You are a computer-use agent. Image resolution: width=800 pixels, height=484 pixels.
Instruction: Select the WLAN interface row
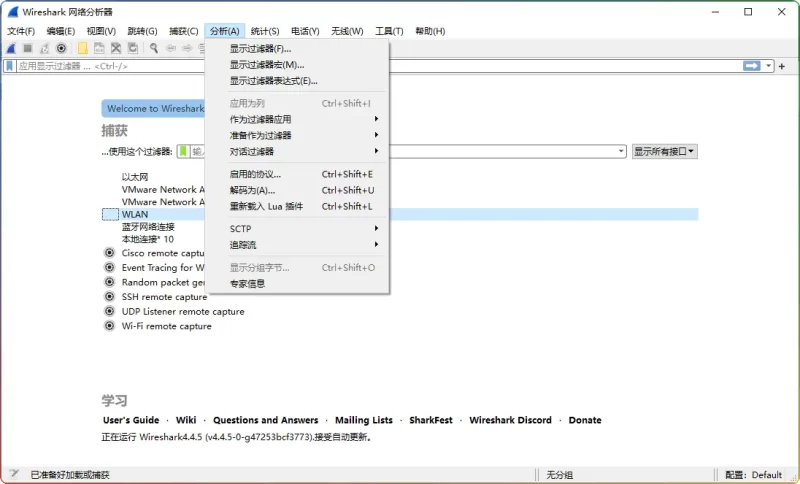(399, 214)
